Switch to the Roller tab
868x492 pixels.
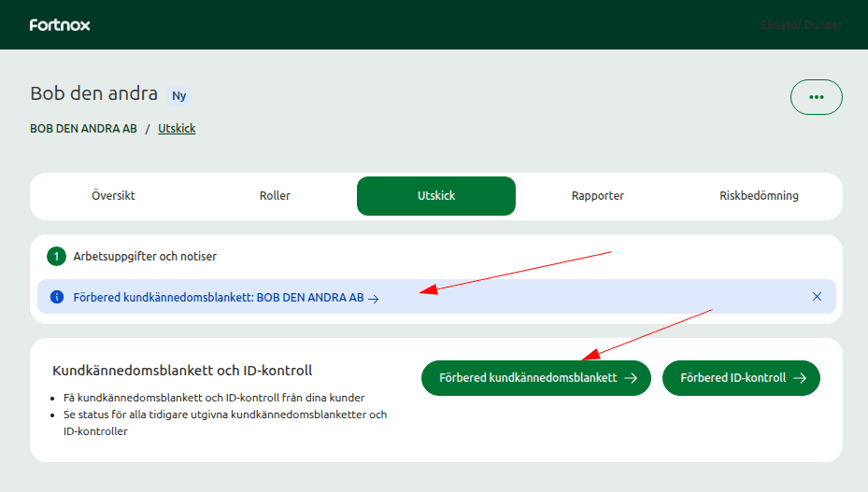(275, 196)
